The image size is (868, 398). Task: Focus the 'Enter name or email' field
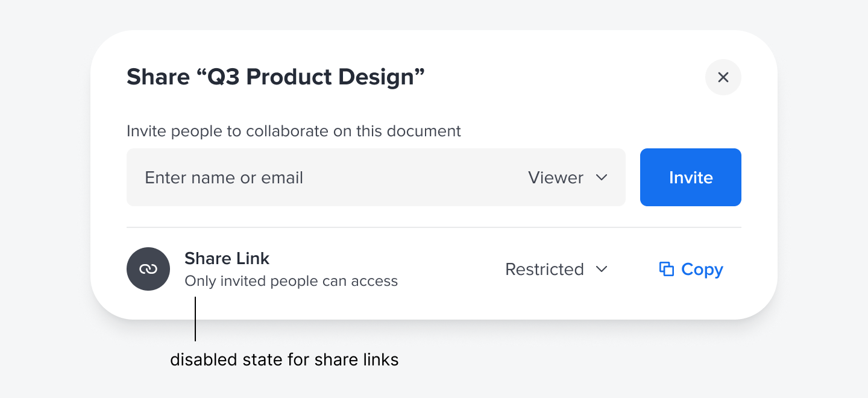[301, 177]
